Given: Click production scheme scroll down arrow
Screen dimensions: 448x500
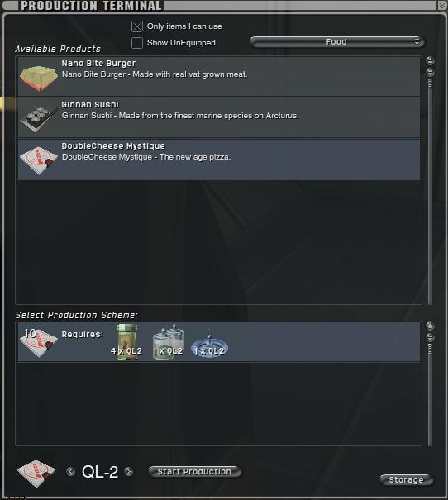Looking at the screenshot, I should click(430, 337).
